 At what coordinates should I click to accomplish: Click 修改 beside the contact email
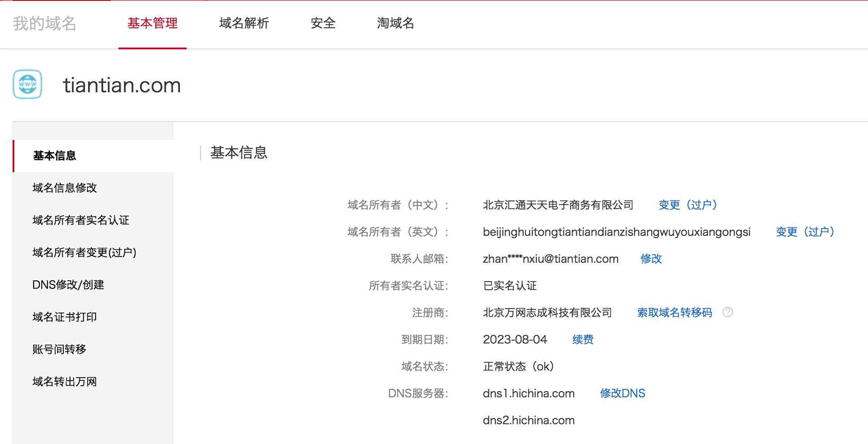tap(651, 259)
